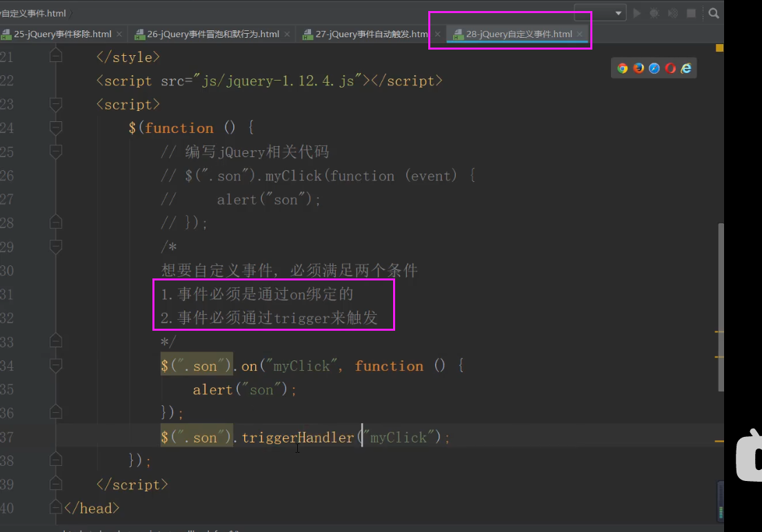Viewport: 762px width, 532px height.
Task: Click the function keyword on line 34
Action: click(389, 366)
